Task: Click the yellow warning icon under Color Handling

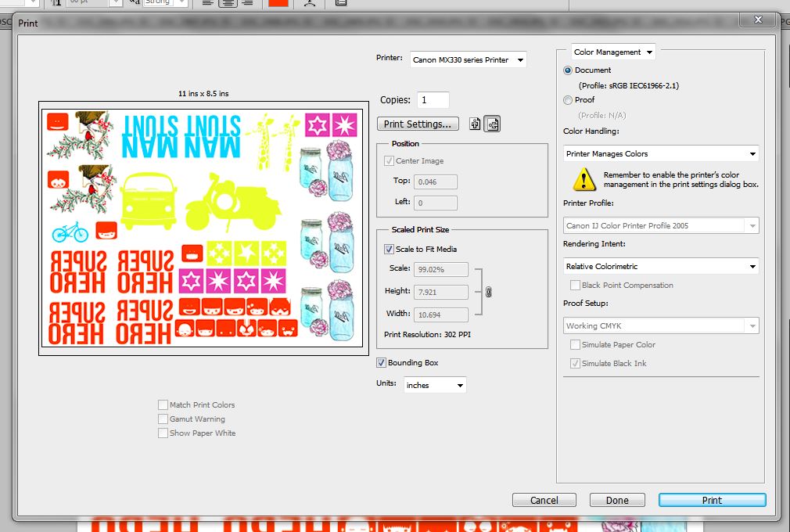Action: [x=584, y=180]
